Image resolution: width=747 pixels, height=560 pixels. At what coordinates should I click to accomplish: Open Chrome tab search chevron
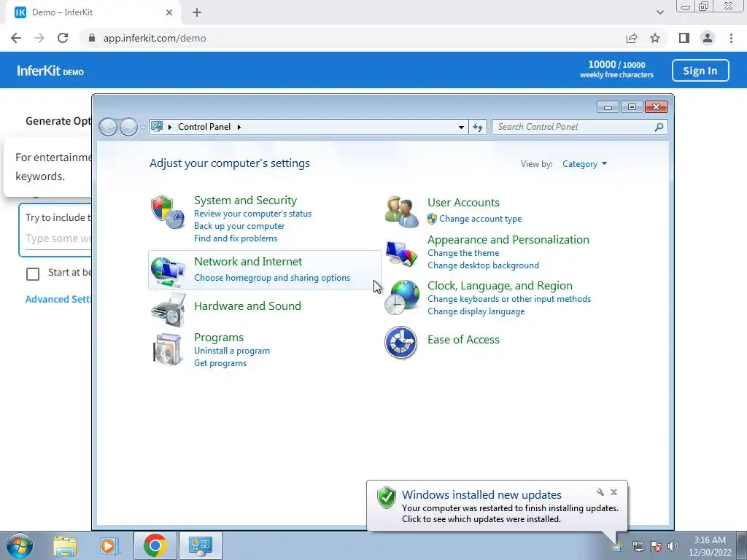point(659,12)
